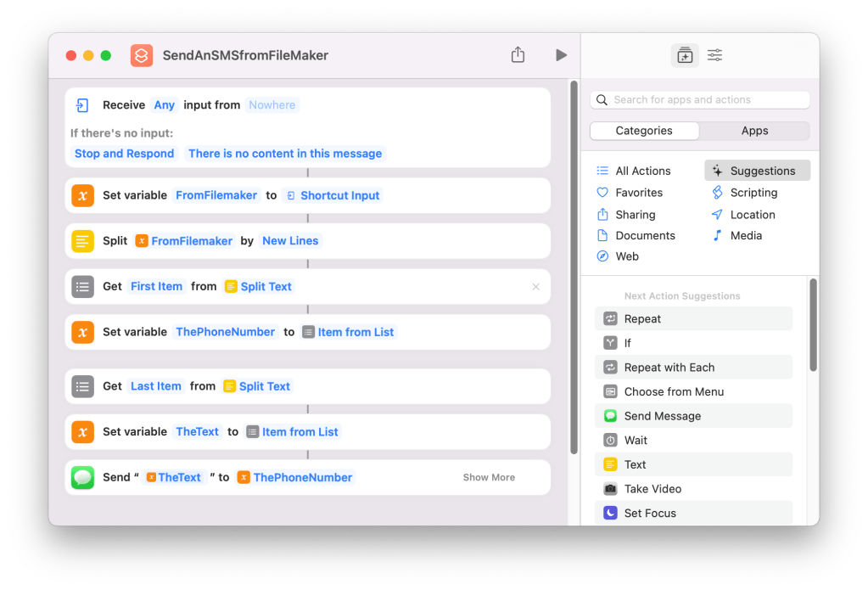Select the Send Message action suggestion
This screenshot has height=590, width=868.
[662, 416]
